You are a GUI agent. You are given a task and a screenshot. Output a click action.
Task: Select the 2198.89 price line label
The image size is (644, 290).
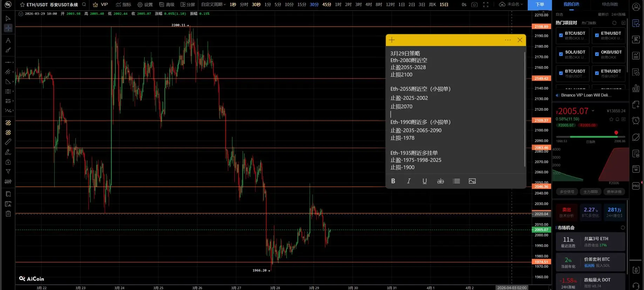pyautogui.click(x=541, y=27)
